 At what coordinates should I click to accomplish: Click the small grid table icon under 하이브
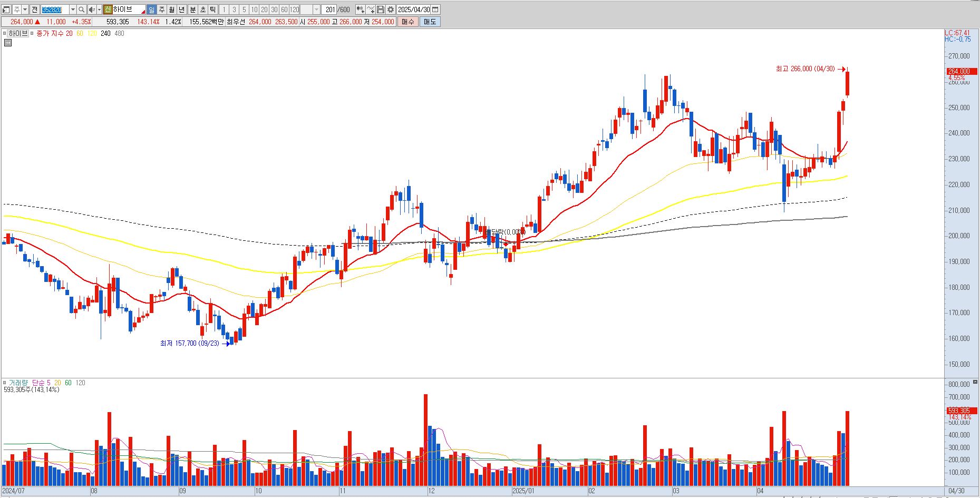point(7,43)
